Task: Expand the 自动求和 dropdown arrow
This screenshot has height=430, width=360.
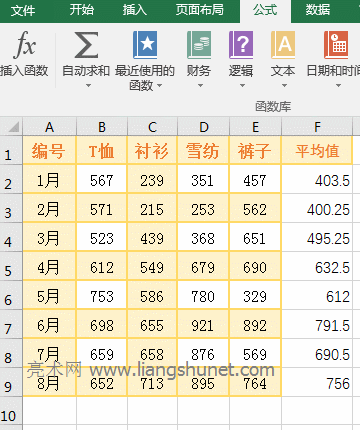Action: 88,86
